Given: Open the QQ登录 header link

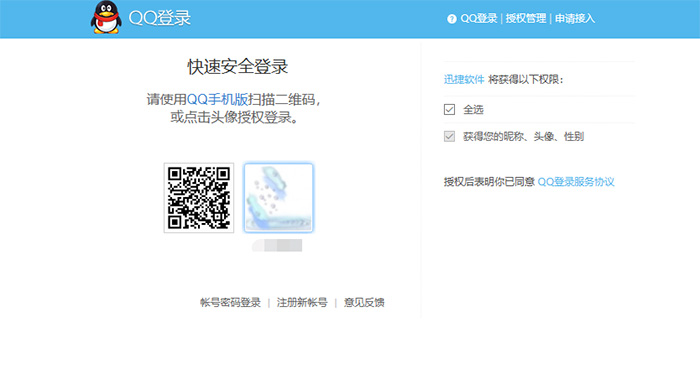Looking at the screenshot, I should 479,18.
